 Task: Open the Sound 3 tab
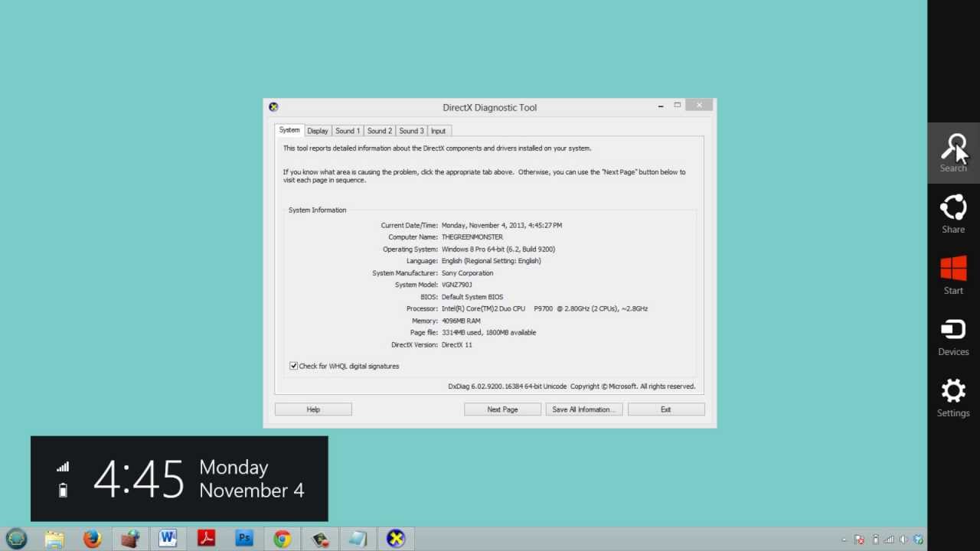[411, 131]
